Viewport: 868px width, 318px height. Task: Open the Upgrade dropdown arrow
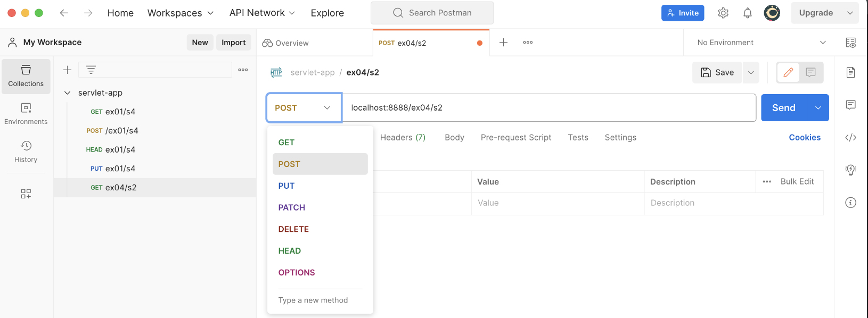pyautogui.click(x=850, y=13)
